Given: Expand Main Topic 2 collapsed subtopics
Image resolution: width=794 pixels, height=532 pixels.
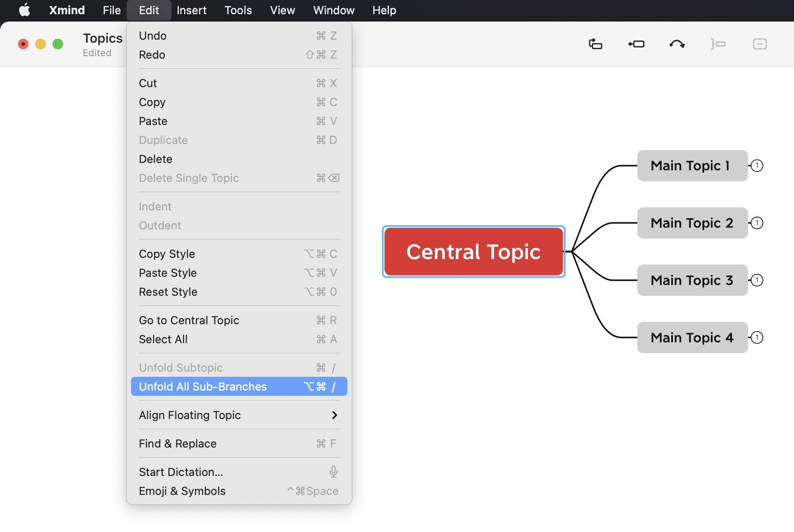Looking at the screenshot, I should click(757, 223).
